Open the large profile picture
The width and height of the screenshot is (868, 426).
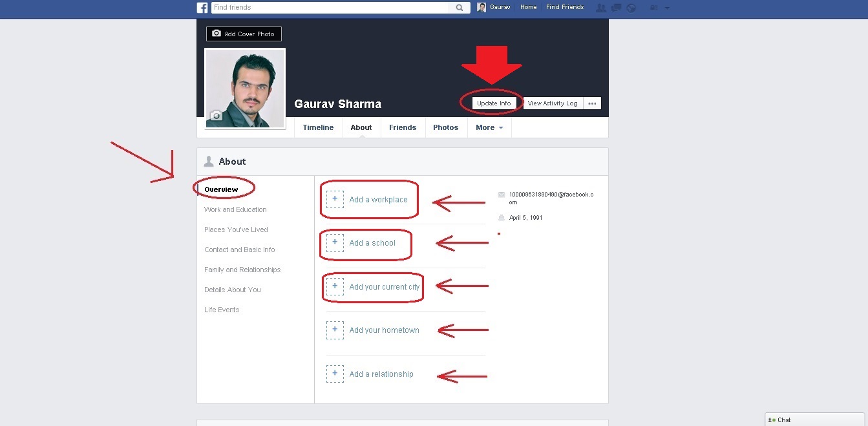245,89
